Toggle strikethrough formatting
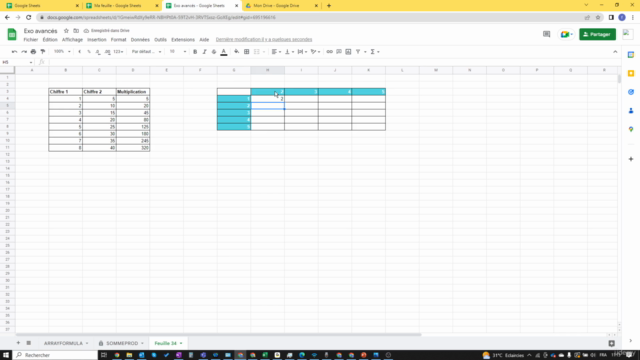 [x=214, y=52]
